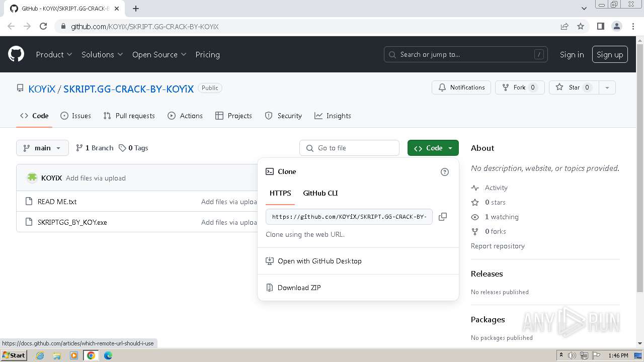Expand the Solutions menu
Screen dimensions: 644x362
(x=102, y=54)
